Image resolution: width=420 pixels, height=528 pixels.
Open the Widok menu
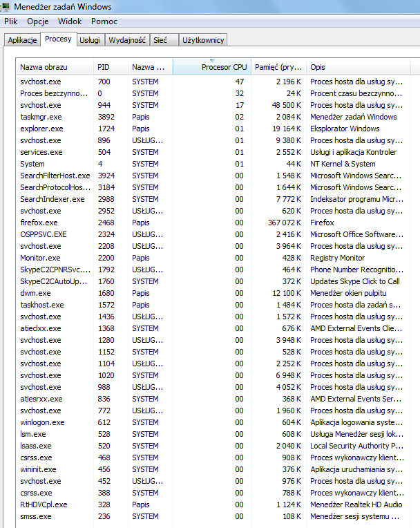coord(70,21)
